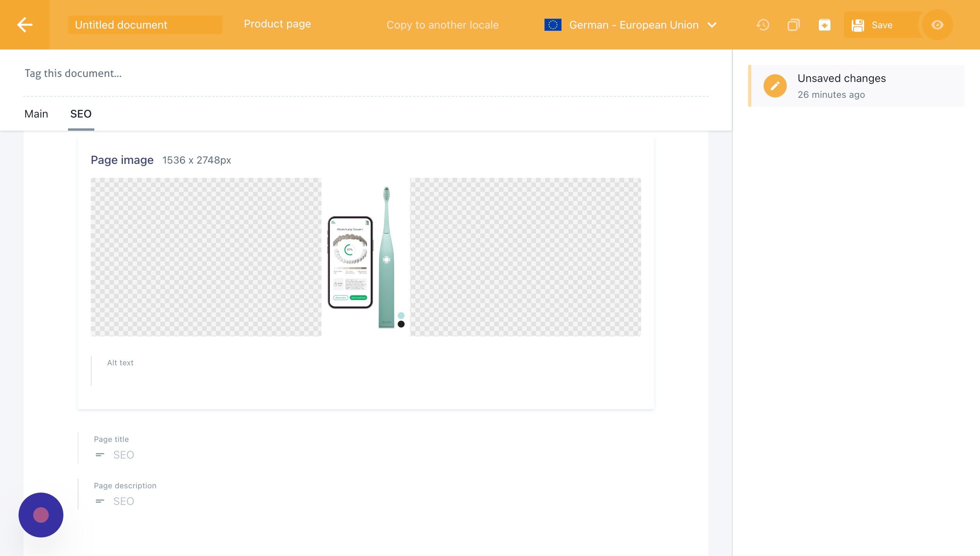The width and height of the screenshot is (980, 556).
Task: Click the floppy disk Save icon
Action: tap(858, 25)
